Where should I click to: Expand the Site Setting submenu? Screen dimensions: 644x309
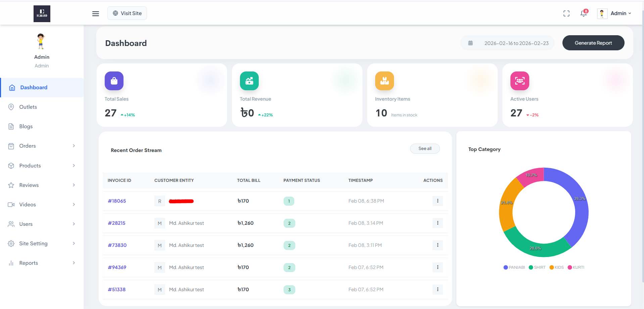pos(42,244)
